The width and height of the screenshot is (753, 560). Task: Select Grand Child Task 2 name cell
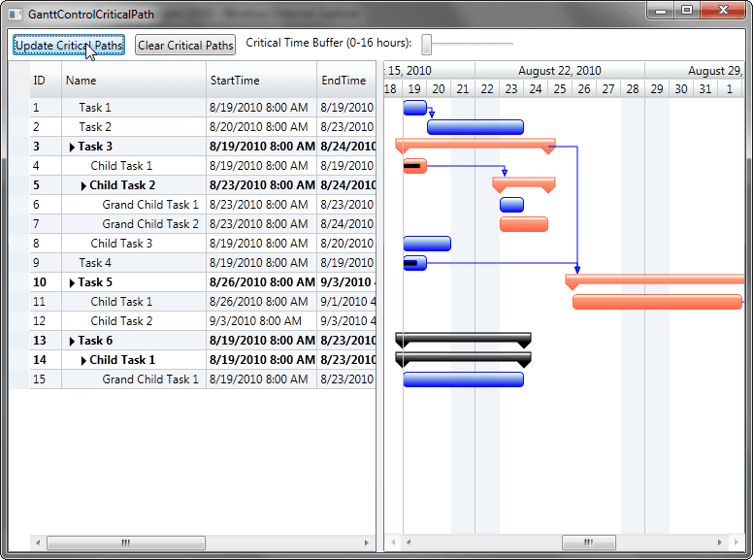click(x=150, y=224)
